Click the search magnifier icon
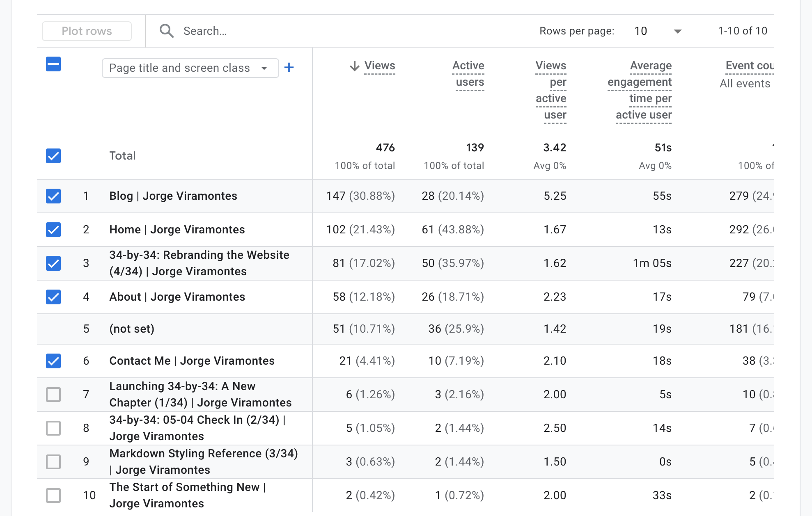 (166, 31)
